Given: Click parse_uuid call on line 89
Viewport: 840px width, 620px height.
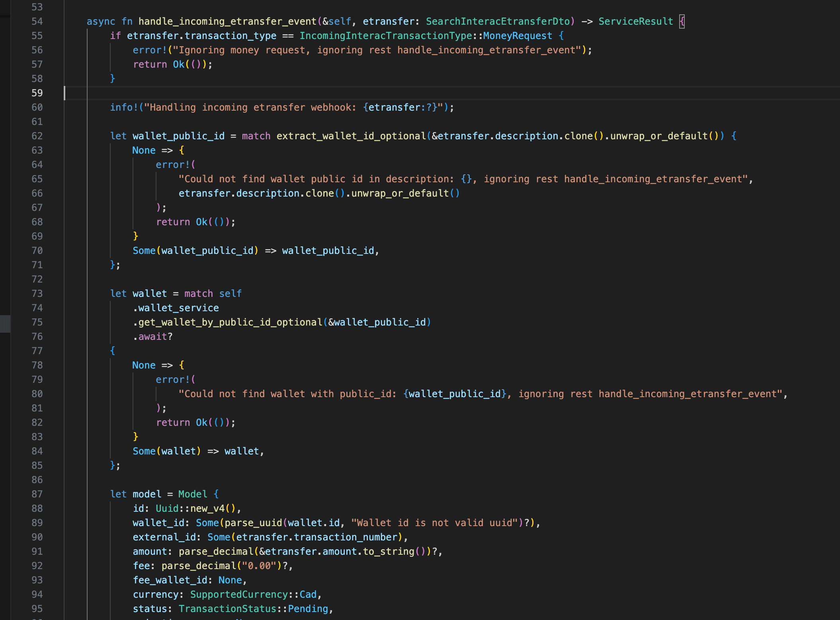Looking at the screenshot, I should (253, 523).
